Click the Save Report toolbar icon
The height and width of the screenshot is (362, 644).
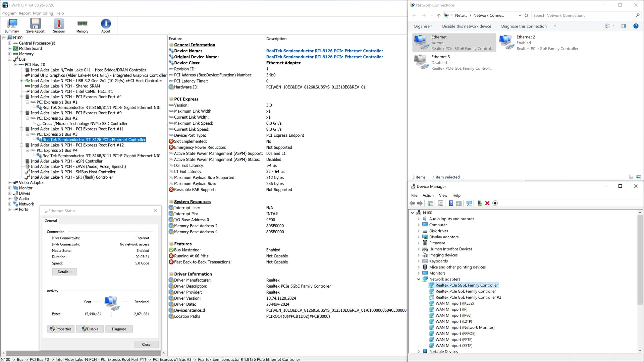pyautogui.click(x=35, y=26)
